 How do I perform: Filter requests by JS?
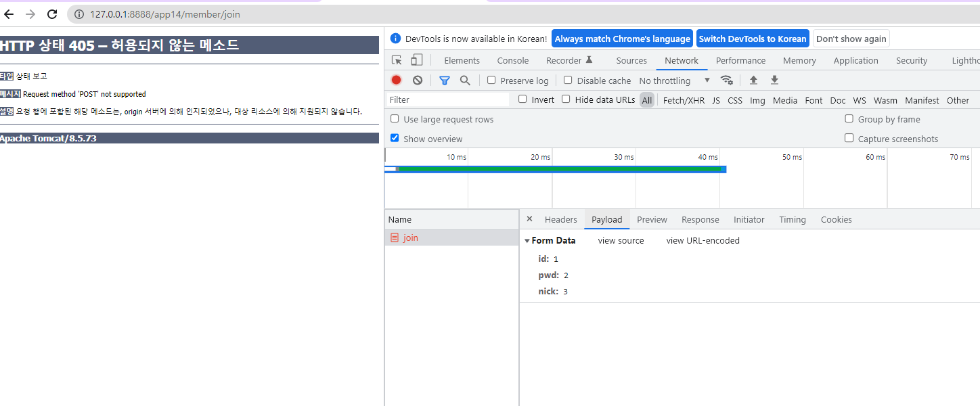(716, 100)
